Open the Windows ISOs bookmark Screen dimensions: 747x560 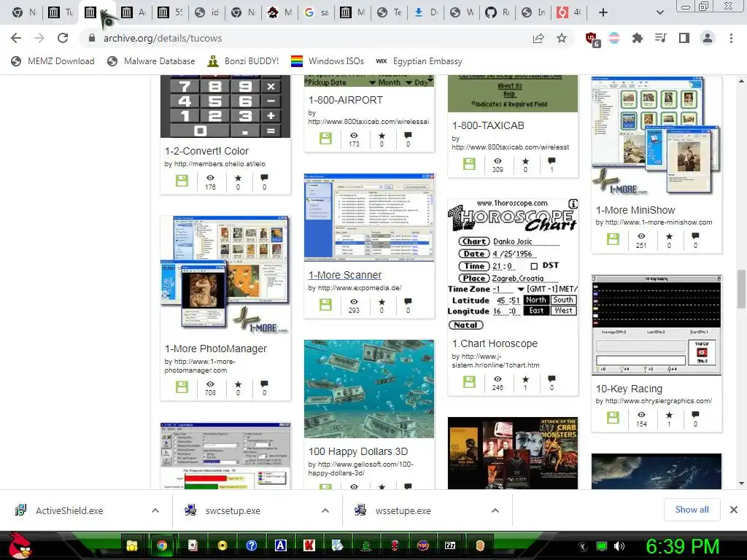[x=328, y=61]
